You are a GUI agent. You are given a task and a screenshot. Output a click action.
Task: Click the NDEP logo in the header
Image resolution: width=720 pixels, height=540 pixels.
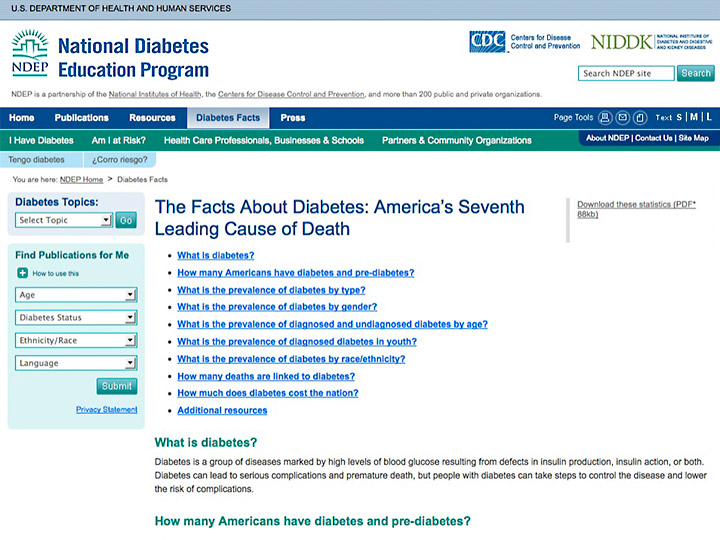pos(30,54)
